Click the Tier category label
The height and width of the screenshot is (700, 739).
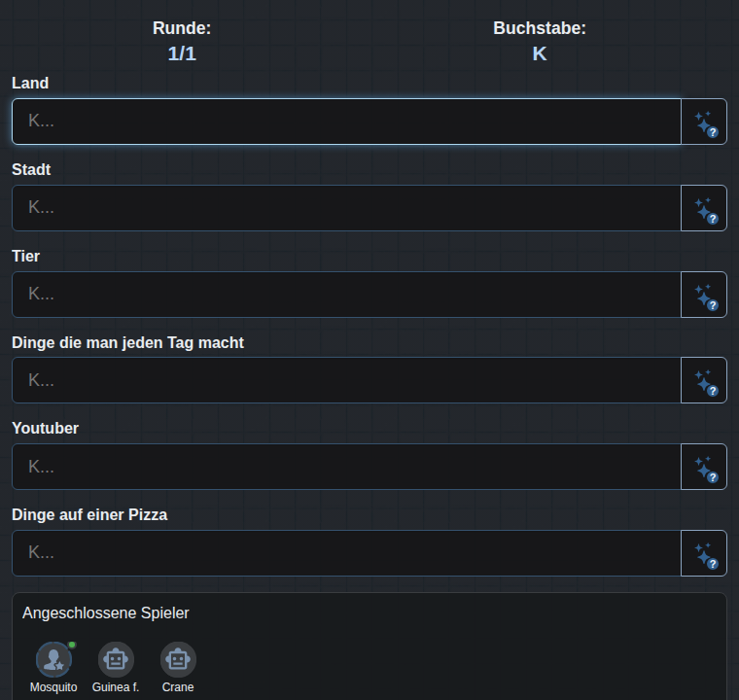click(x=26, y=257)
